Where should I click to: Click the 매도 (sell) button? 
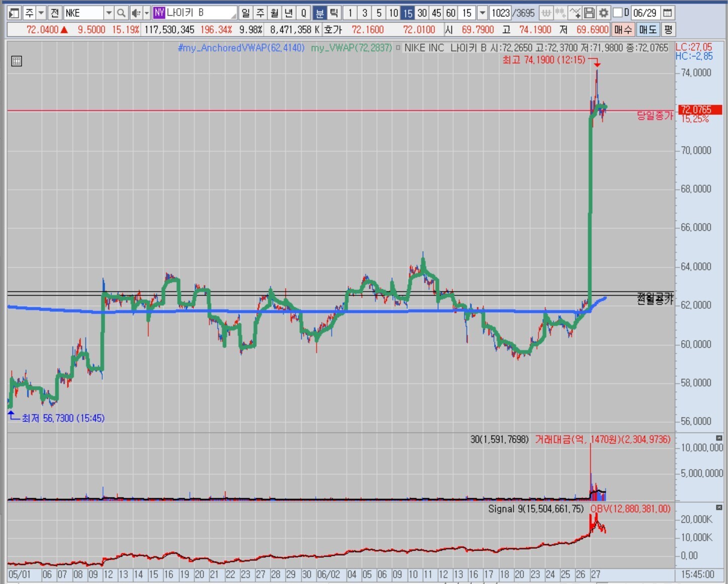(x=648, y=30)
